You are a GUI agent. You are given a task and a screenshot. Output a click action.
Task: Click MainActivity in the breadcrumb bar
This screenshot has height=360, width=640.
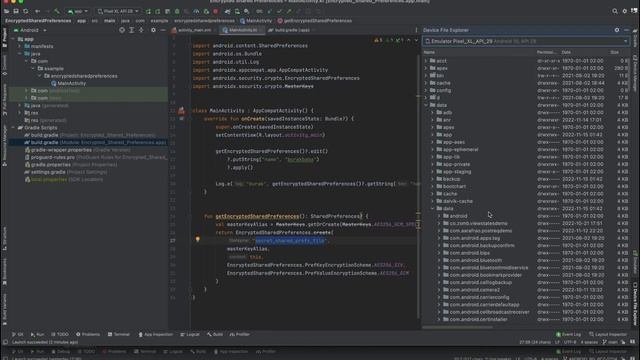(x=256, y=21)
